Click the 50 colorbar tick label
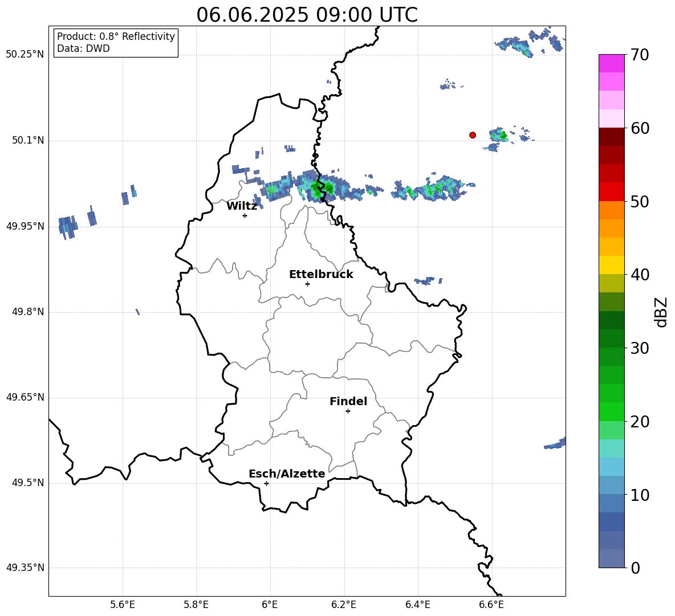 pyautogui.click(x=639, y=201)
